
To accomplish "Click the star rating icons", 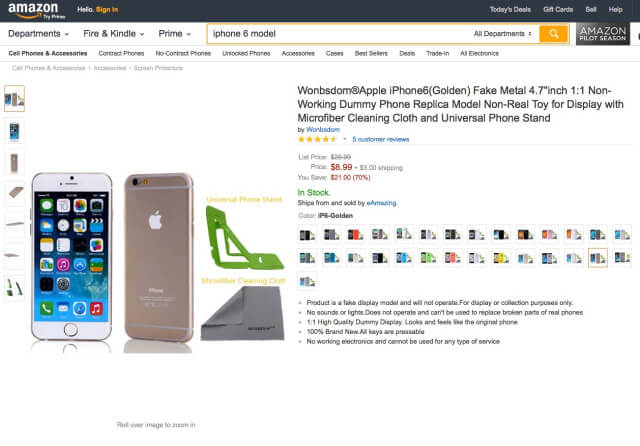I will pos(319,139).
